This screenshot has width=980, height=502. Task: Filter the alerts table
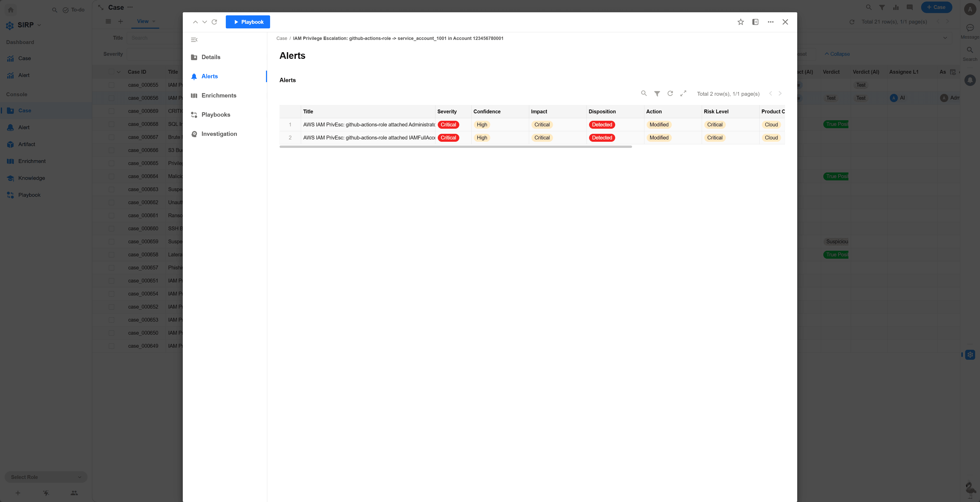(x=657, y=94)
